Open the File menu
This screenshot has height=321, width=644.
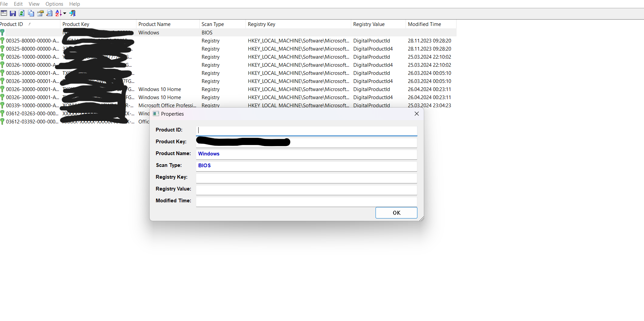click(4, 4)
